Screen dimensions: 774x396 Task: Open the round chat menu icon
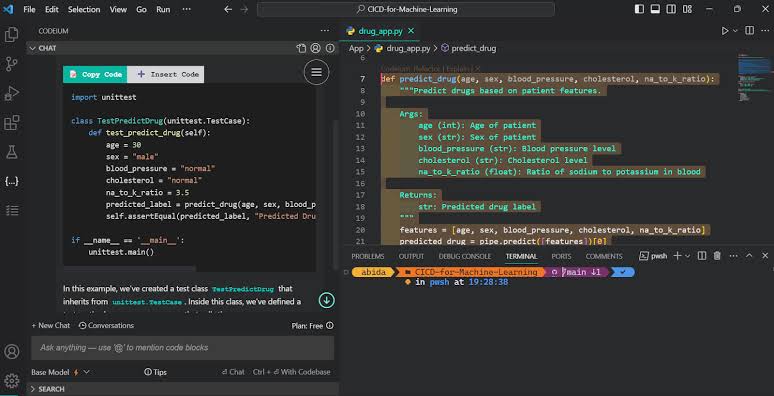pyautogui.click(x=316, y=72)
